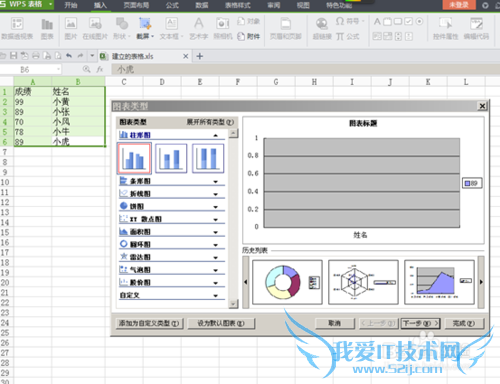Insert radio button form control from ribbon
The image size is (500, 384).
[419, 22]
